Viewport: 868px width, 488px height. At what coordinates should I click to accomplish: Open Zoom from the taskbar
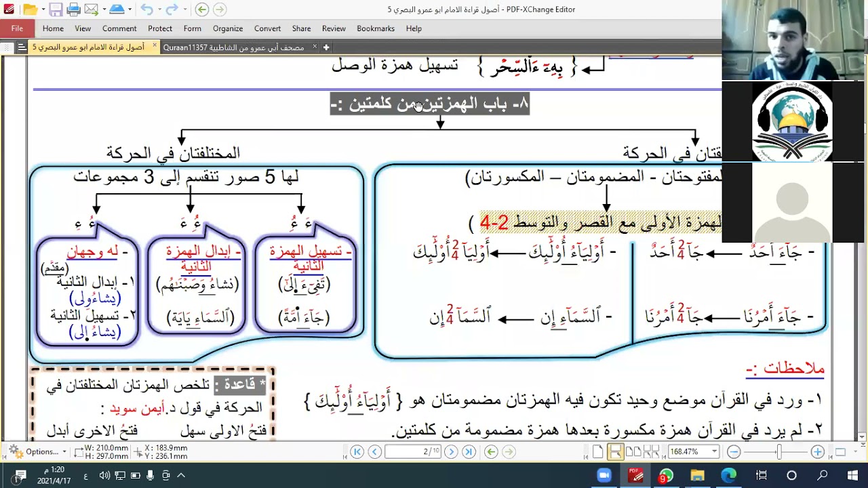(x=604, y=475)
